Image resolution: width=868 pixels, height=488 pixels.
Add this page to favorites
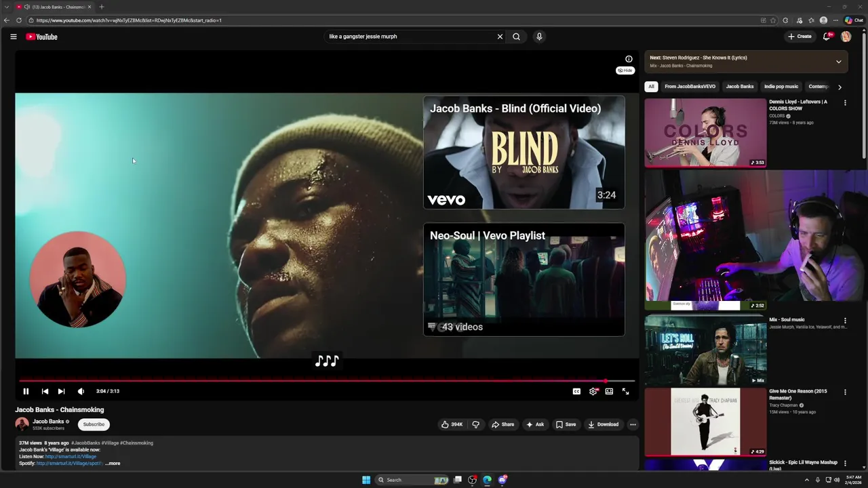point(773,20)
